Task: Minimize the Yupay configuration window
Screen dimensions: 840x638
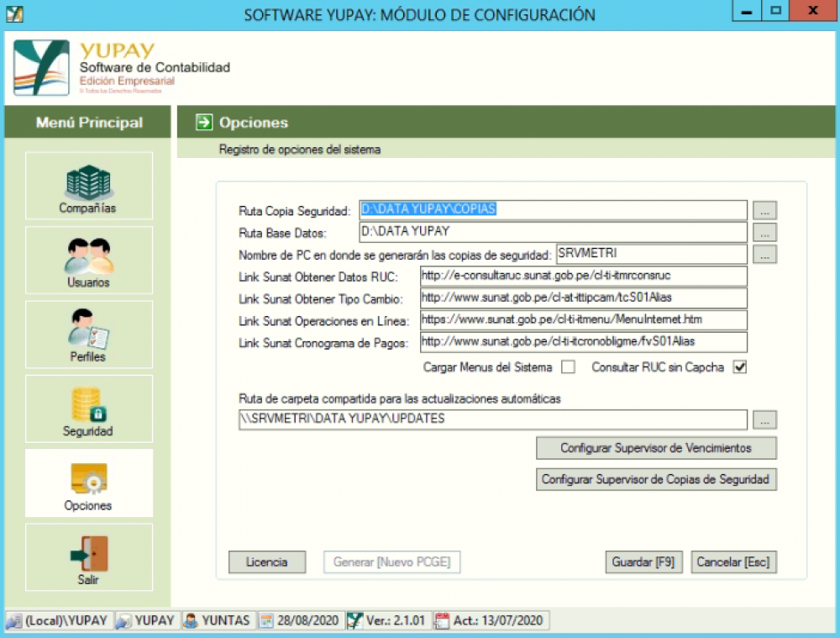Action: point(747,11)
